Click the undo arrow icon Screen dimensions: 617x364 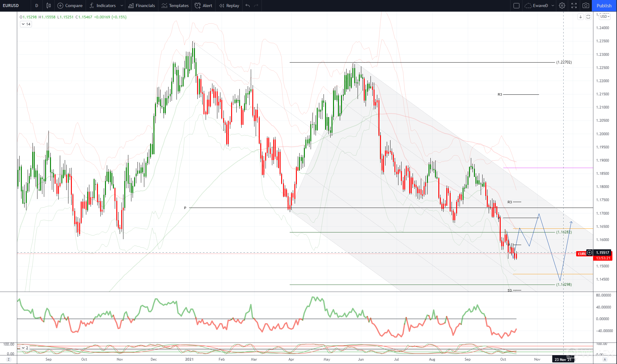248,6
